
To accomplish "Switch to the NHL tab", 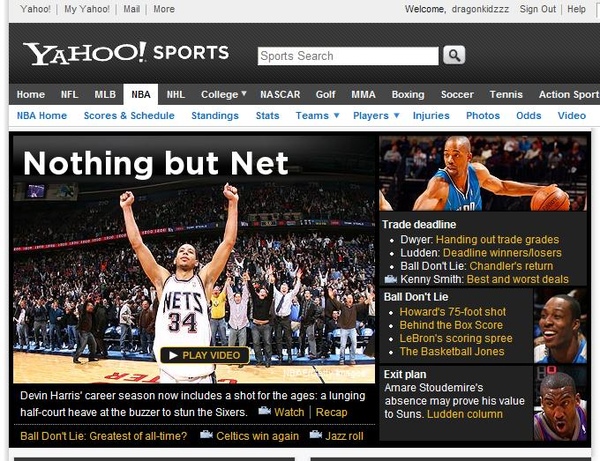I will pyautogui.click(x=176, y=94).
